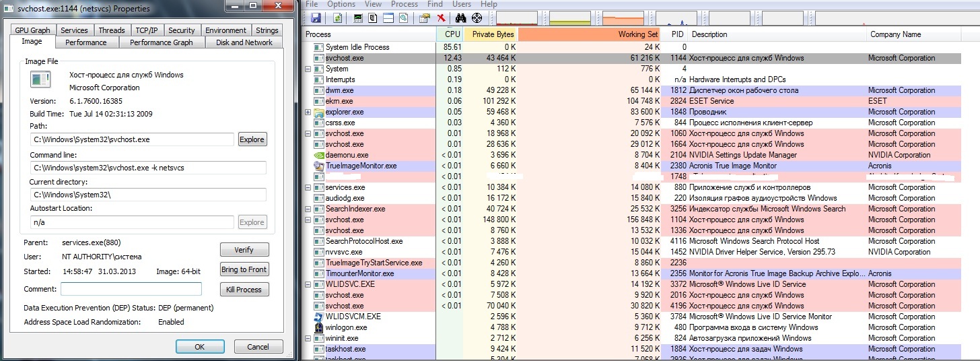
Task: Switch to the GPU Graph tab
Action: (x=32, y=30)
